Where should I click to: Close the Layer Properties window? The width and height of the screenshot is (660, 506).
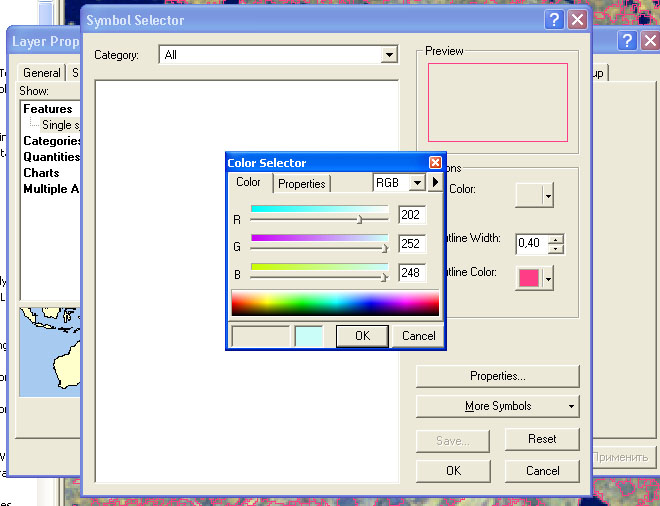tap(650, 41)
